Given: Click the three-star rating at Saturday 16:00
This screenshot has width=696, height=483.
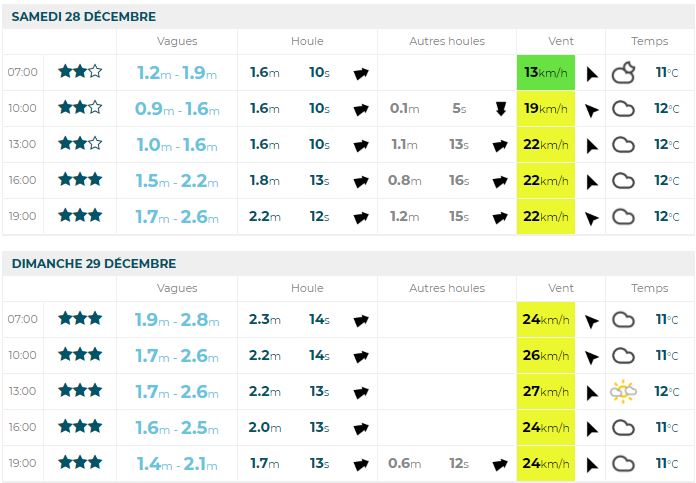Looking at the screenshot, I should click(80, 180).
